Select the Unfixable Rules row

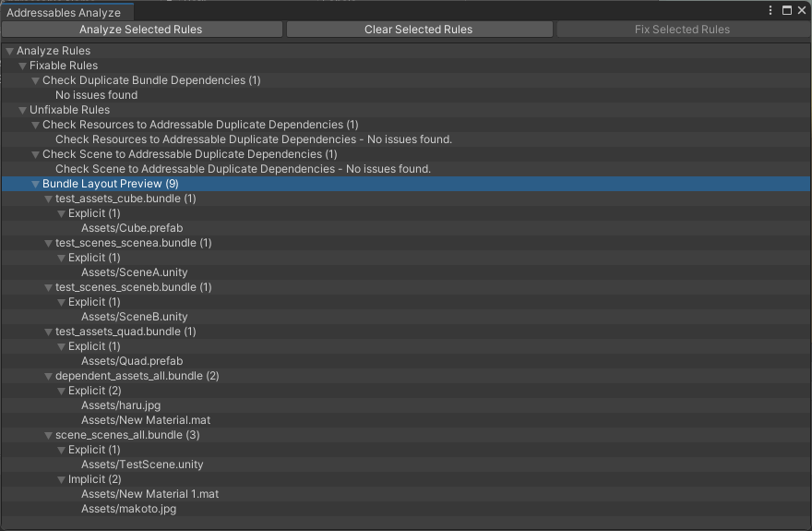tap(406, 110)
